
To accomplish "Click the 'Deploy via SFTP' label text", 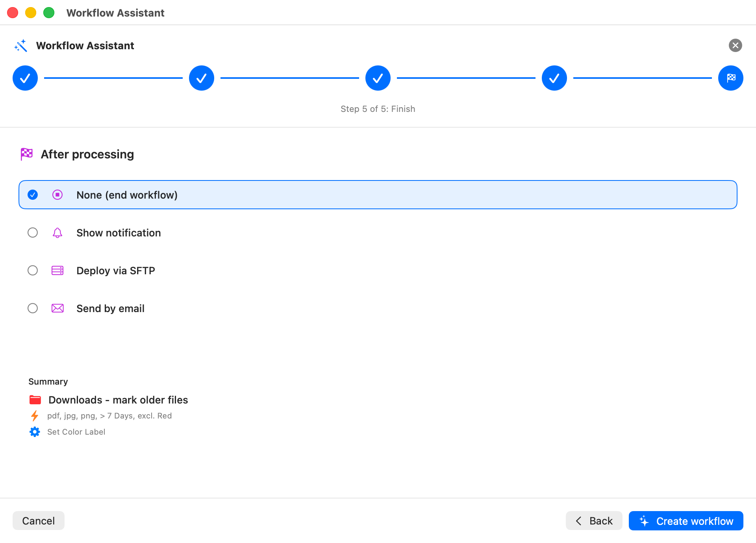I will (116, 270).
